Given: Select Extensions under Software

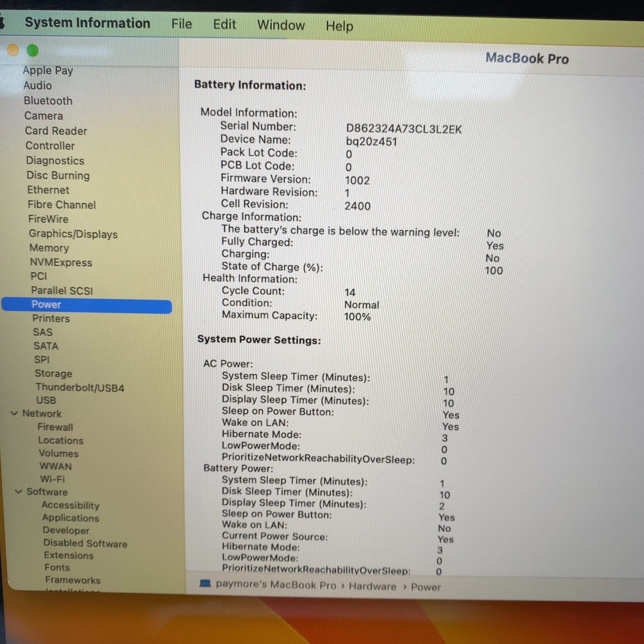Looking at the screenshot, I should pos(69,556).
